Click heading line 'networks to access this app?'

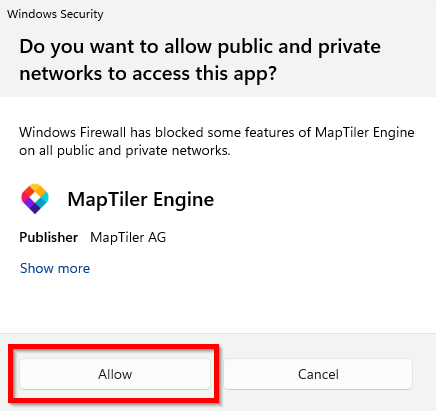(x=148, y=73)
